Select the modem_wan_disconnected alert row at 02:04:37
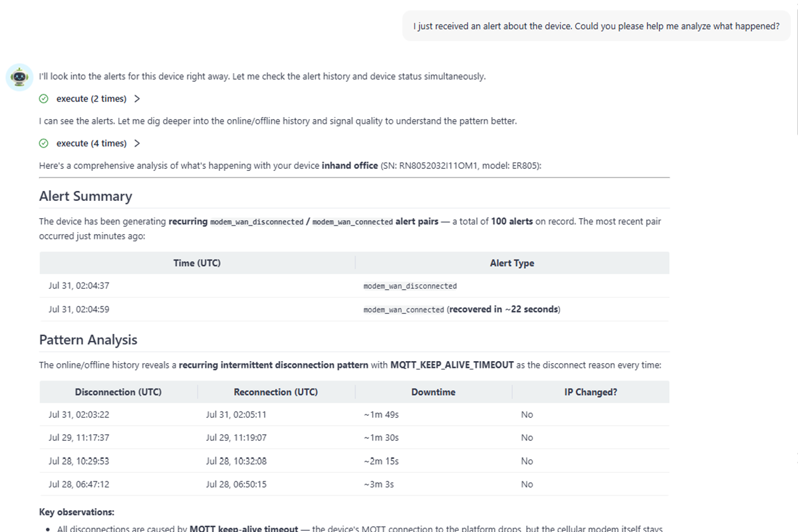The width and height of the screenshot is (798, 532). (x=354, y=286)
